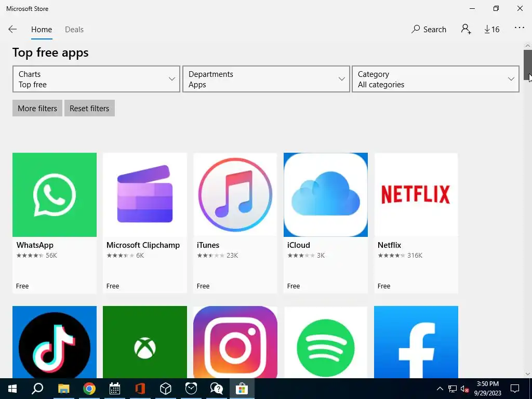This screenshot has width=532, height=399.
Task: Launch File Explorer from the taskbar
Action: 63,389
